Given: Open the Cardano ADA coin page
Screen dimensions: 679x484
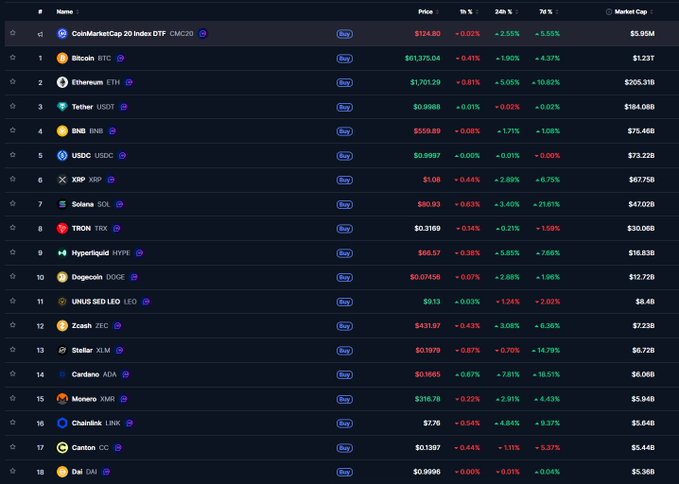Looking at the screenshot, I should (x=94, y=374).
